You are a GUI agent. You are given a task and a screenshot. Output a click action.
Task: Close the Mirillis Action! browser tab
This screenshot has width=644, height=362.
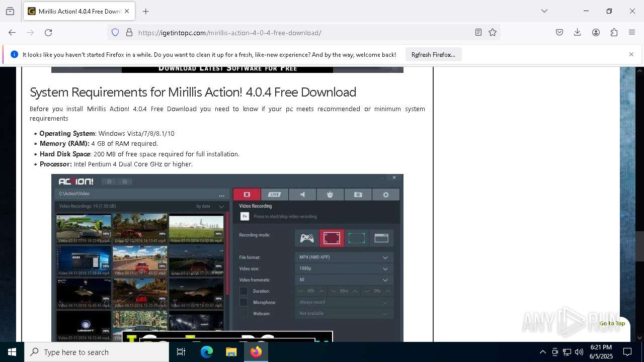[127, 11]
